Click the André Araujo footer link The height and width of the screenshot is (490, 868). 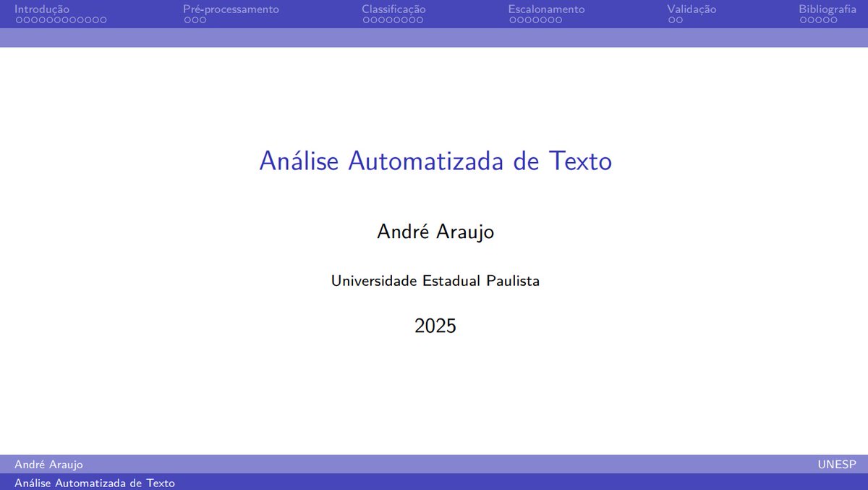coord(47,465)
